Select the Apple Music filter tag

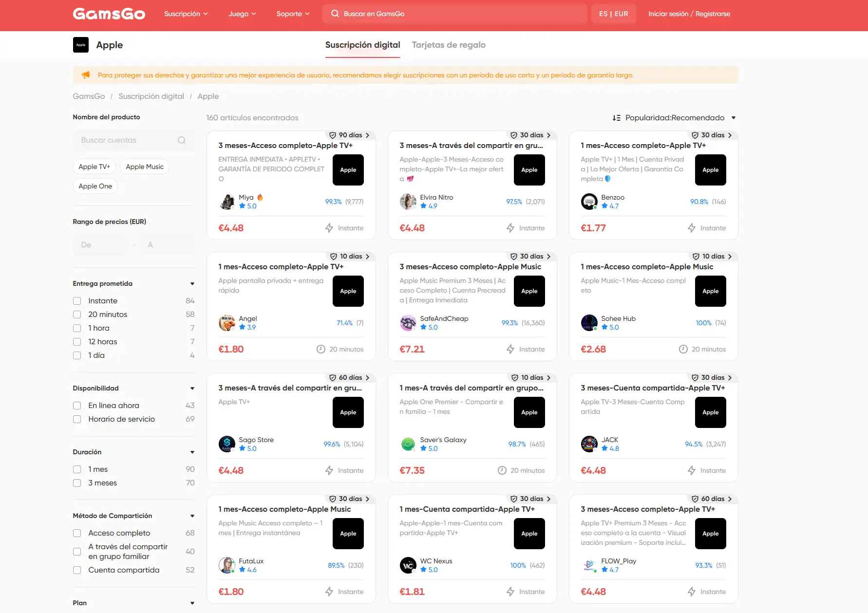point(145,167)
